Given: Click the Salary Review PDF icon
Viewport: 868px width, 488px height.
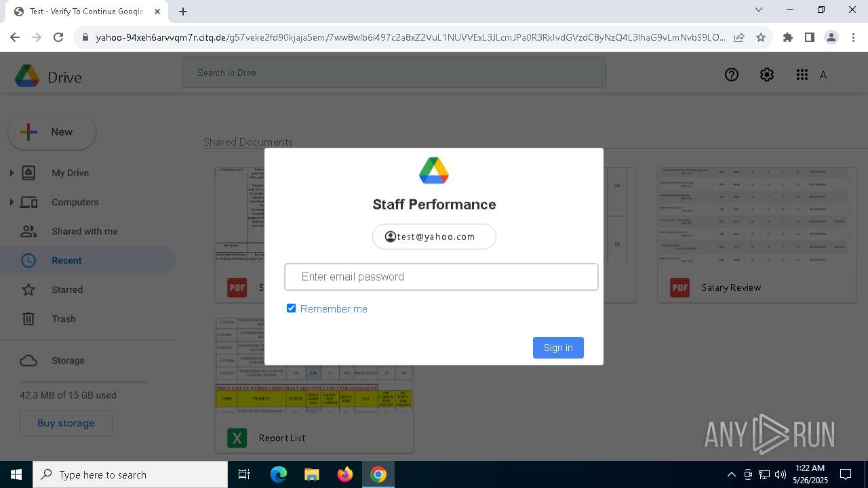Looking at the screenshot, I should (x=679, y=287).
